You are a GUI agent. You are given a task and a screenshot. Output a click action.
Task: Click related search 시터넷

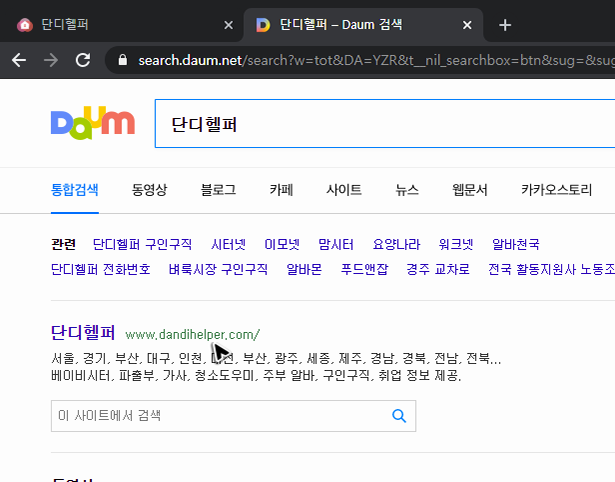(228, 244)
